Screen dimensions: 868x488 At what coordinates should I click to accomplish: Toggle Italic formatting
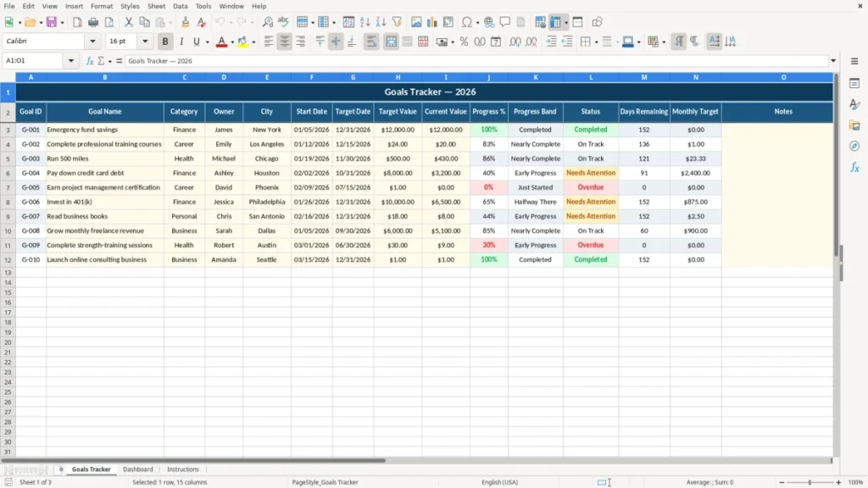(181, 42)
